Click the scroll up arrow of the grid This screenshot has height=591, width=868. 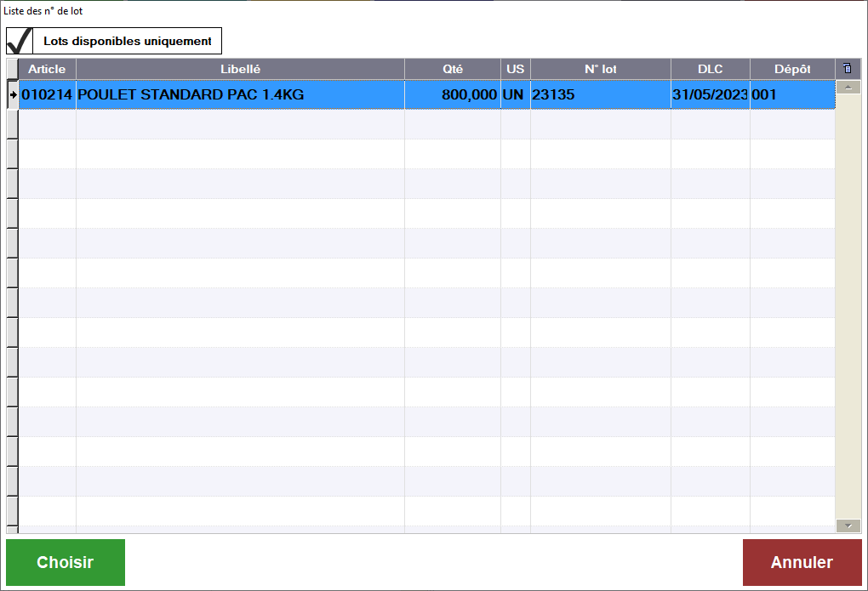pyautogui.click(x=848, y=87)
